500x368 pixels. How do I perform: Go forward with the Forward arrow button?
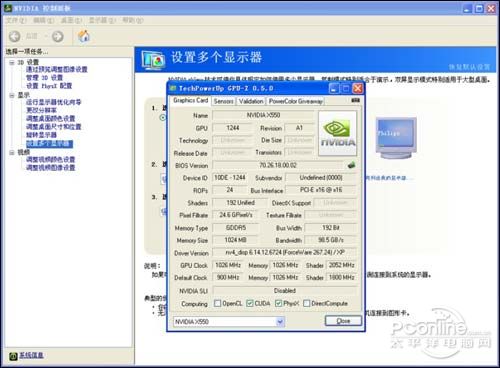[x=58, y=36]
